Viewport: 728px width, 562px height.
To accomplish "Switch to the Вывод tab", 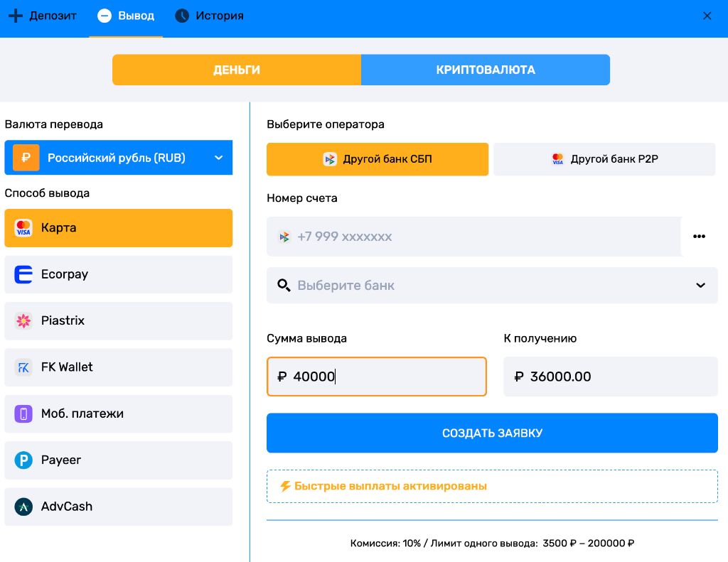I will [126, 15].
